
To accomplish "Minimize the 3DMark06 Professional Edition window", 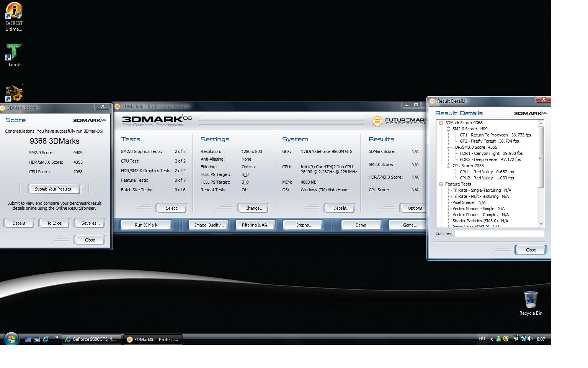I will pos(407,105).
